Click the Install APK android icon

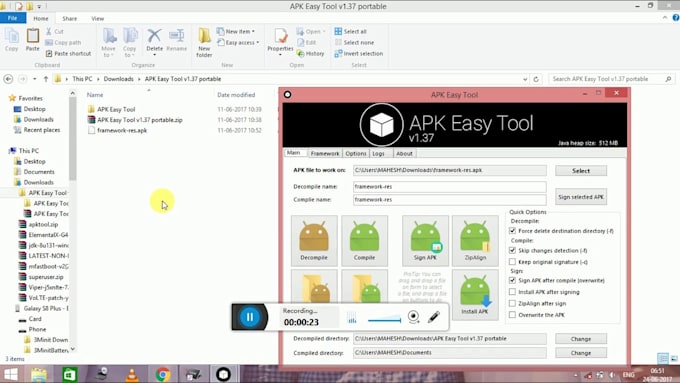click(475, 295)
